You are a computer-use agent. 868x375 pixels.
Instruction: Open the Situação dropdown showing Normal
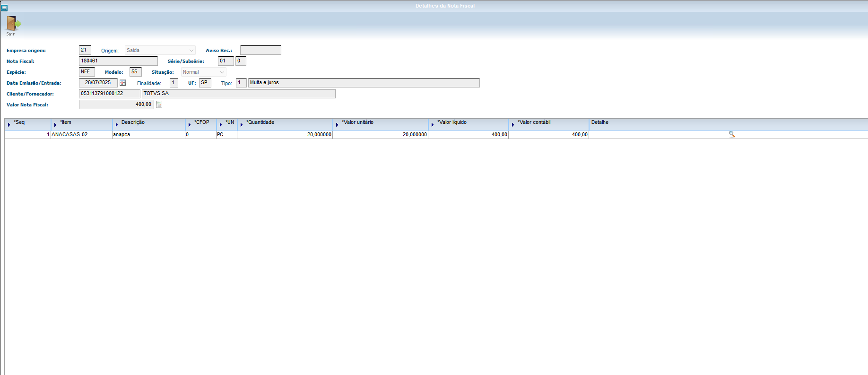tap(204, 72)
